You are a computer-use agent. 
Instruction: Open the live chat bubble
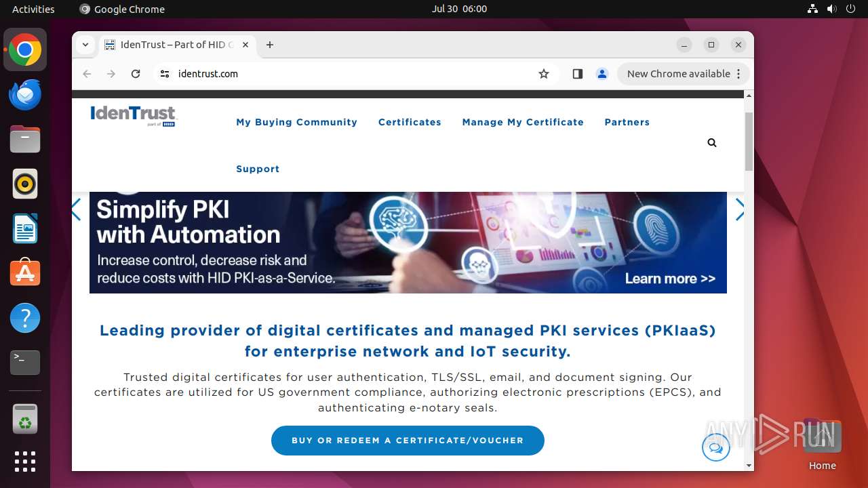[x=715, y=447]
